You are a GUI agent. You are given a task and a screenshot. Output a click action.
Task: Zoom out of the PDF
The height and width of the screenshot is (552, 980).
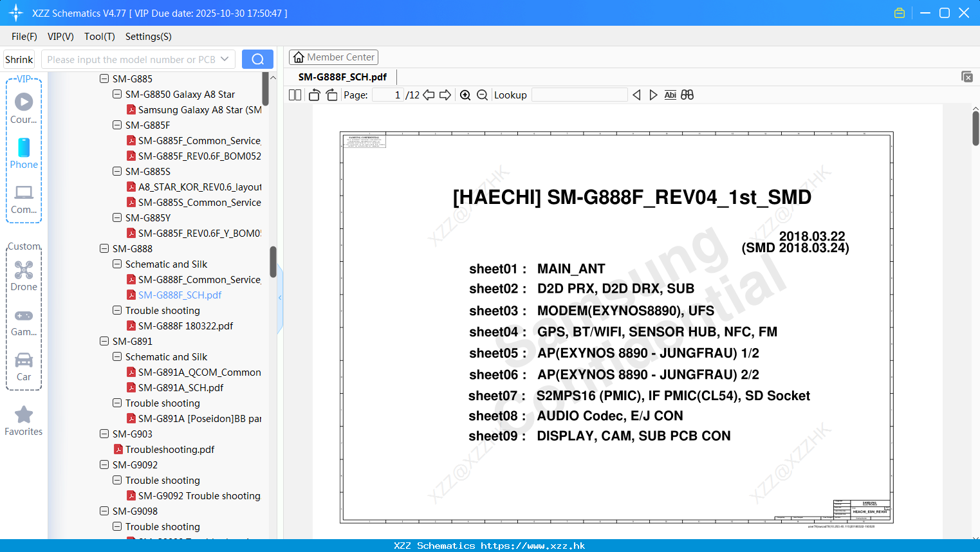pyautogui.click(x=482, y=95)
